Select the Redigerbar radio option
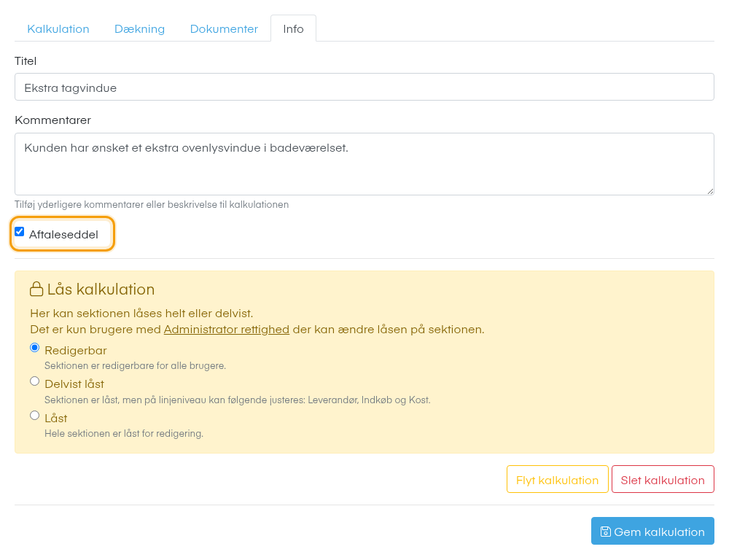Viewport: 729px width, 560px height. 34,348
